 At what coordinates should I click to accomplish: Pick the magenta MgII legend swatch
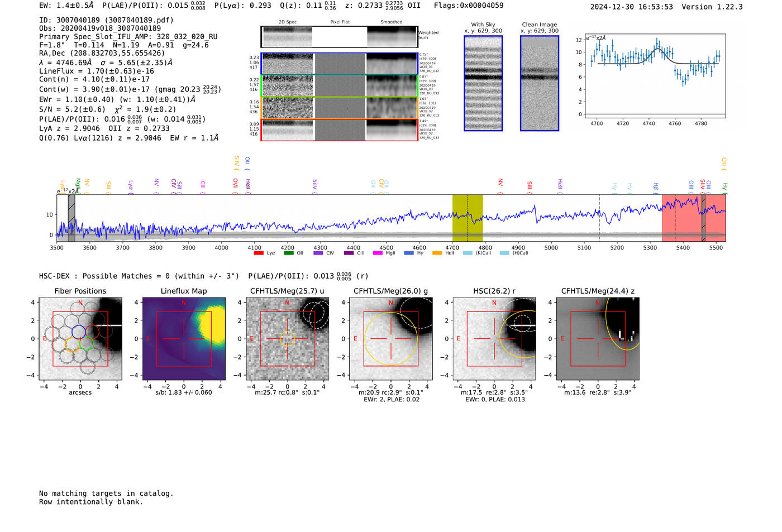378,253
